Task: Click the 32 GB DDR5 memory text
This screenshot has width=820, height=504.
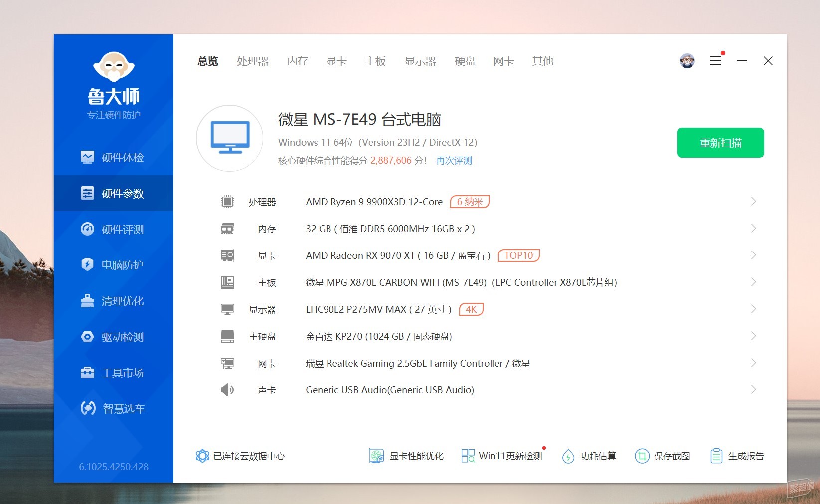Action: click(390, 229)
